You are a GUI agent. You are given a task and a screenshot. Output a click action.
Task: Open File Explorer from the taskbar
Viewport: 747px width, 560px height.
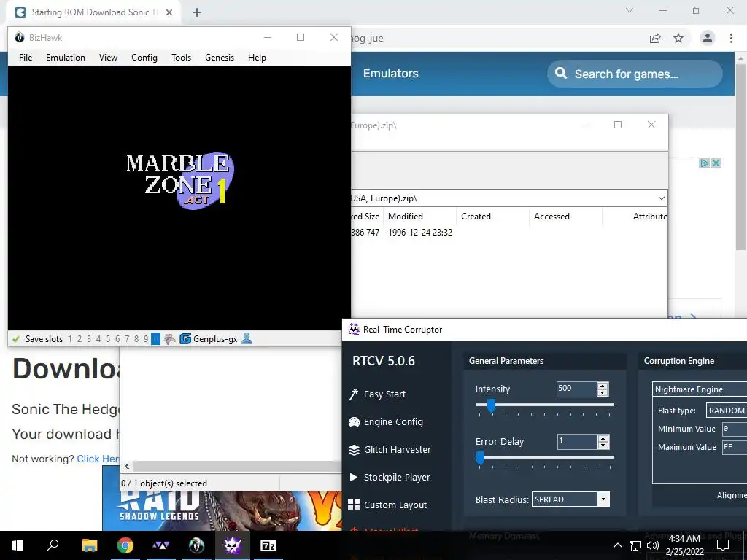click(x=89, y=545)
